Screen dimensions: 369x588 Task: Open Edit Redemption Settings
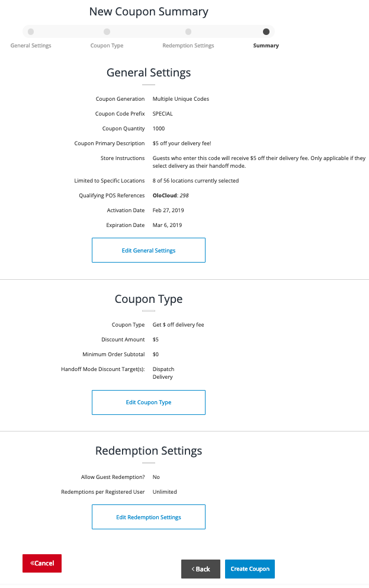coord(149,516)
